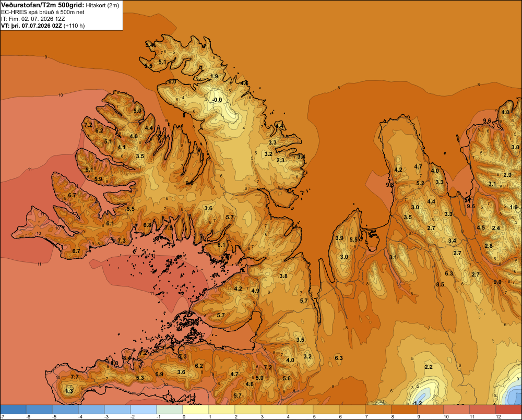Click the '5.2' temperature value
522x420 pixels.
coord(420,183)
